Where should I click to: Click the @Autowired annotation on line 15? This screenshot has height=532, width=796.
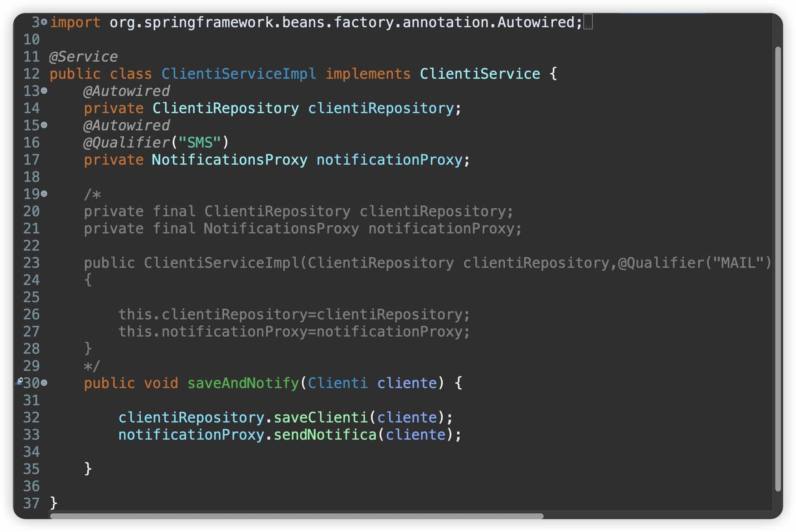point(127,125)
